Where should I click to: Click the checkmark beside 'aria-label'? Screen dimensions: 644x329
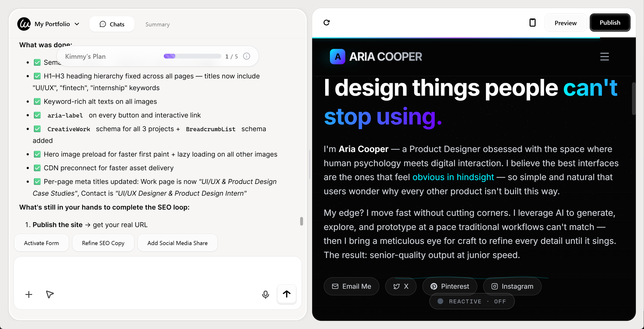coord(37,115)
